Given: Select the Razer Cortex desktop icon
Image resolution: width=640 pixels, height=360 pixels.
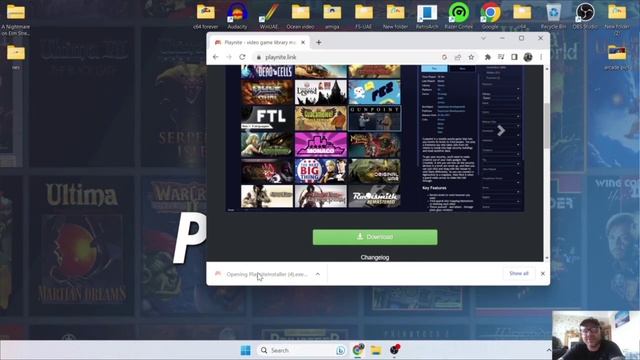Looking at the screenshot, I should [458, 16].
